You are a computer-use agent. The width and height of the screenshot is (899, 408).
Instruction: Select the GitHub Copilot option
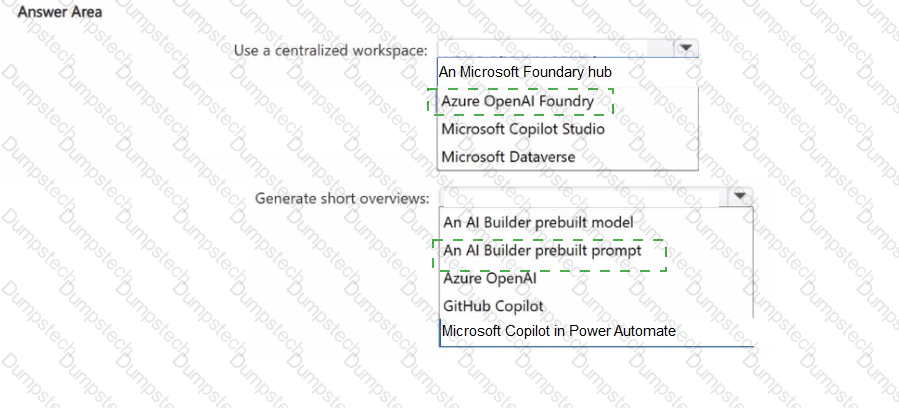pos(494,305)
